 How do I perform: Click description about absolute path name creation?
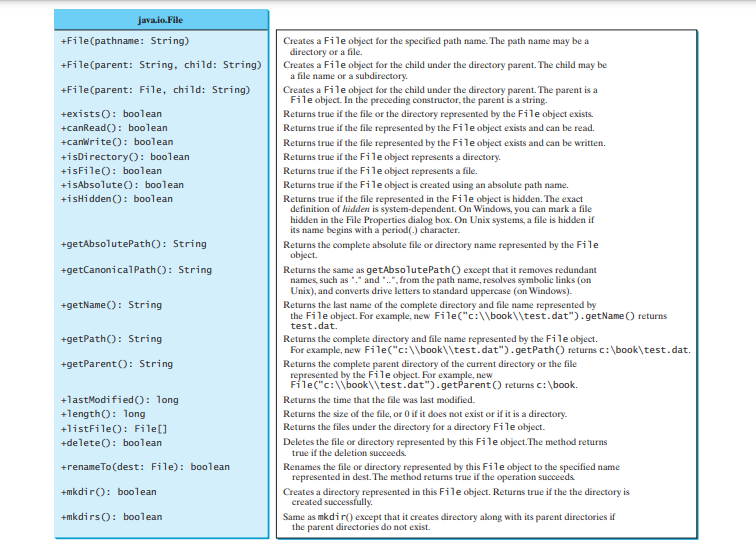pos(426,185)
